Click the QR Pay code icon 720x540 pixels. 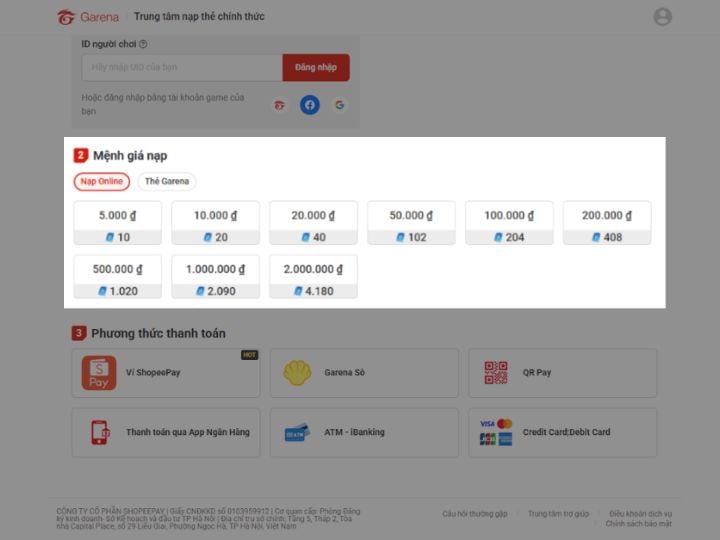click(496, 372)
